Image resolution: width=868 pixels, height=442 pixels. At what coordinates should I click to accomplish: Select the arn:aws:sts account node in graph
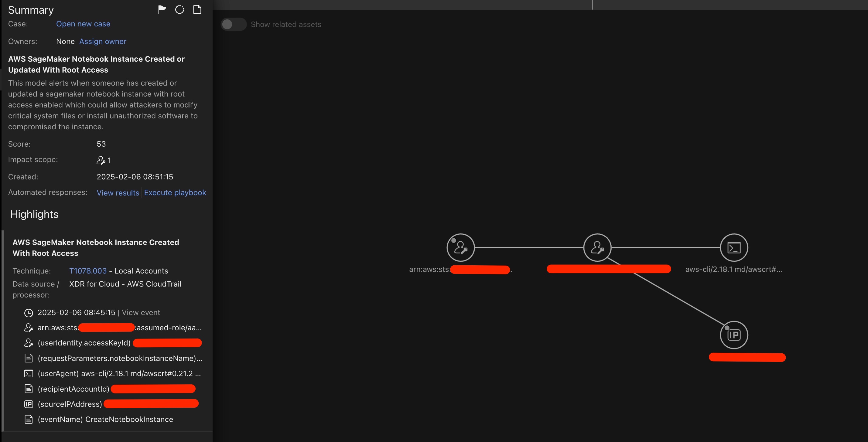[461, 248]
